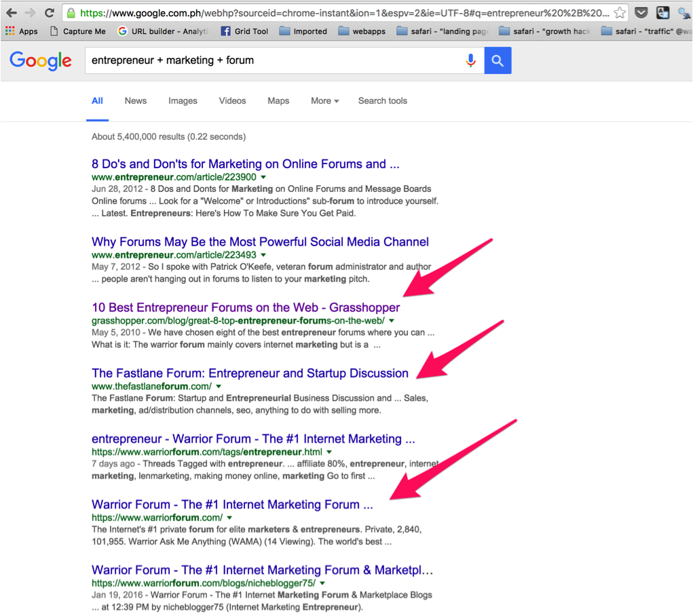Switch to the Maps tab

pos(278,101)
